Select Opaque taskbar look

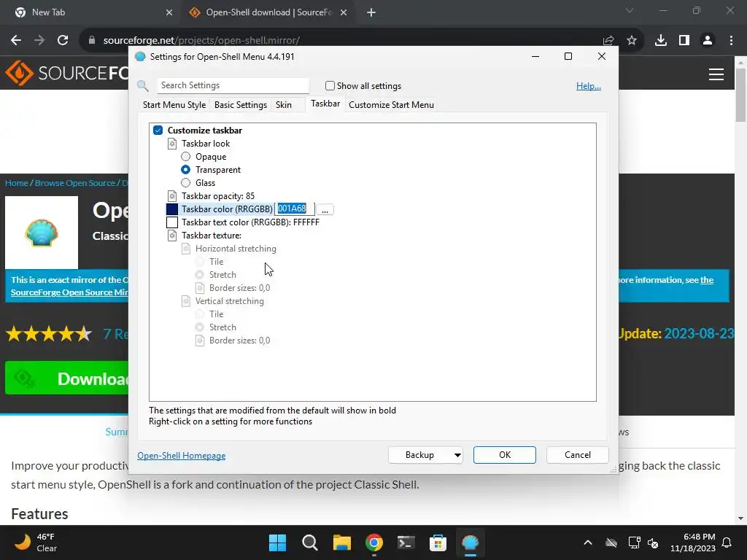186,157
